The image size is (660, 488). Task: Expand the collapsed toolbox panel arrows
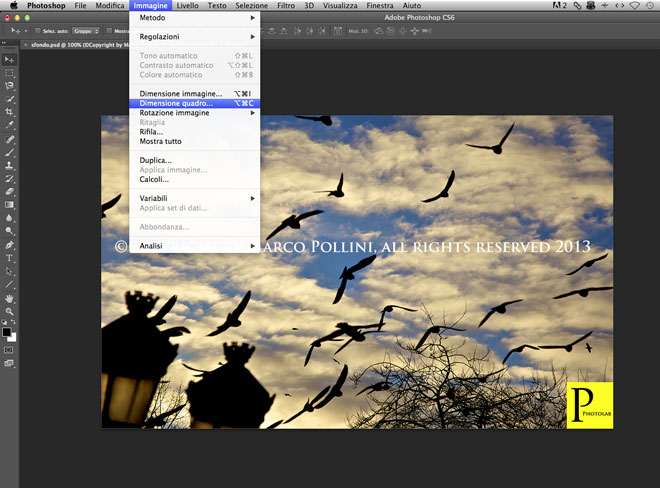click(x=4, y=43)
